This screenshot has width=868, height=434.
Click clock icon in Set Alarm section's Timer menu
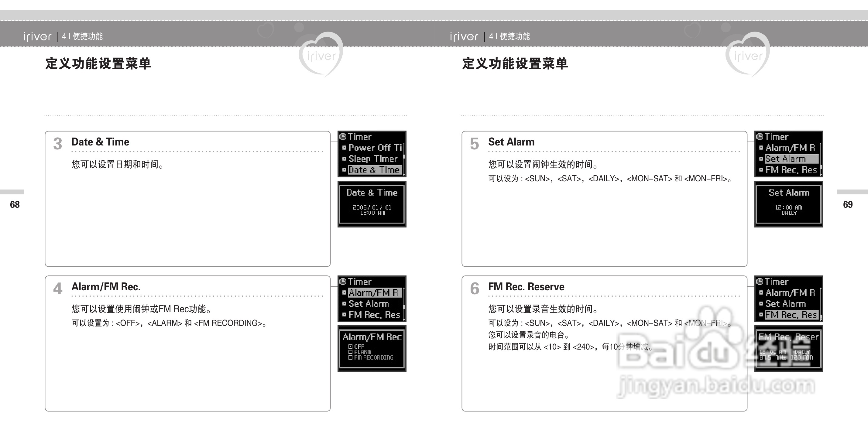(x=760, y=137)
